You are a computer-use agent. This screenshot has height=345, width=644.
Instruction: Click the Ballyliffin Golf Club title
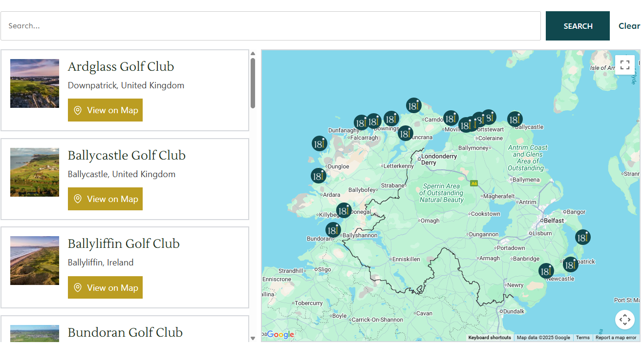124,244
